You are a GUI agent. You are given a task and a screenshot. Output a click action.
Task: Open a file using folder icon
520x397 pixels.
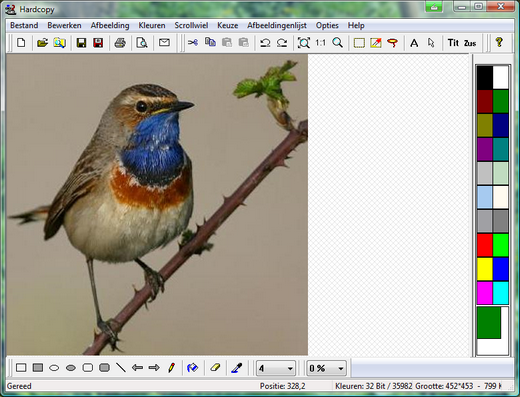tap(42, 43)
